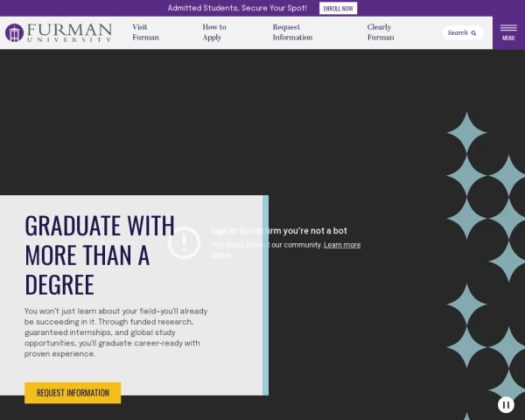Click the MENU label under hamburger lines
Image resolution: width=525 pixels, height=420 pixels.
508,38
